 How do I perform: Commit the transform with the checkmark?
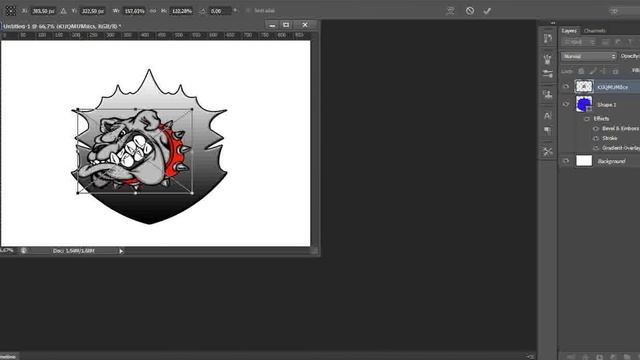(487, 11)
